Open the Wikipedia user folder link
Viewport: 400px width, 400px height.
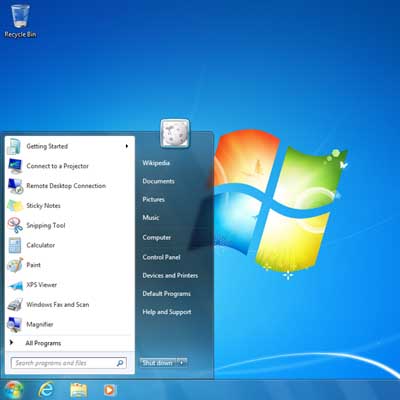[156, 163]
